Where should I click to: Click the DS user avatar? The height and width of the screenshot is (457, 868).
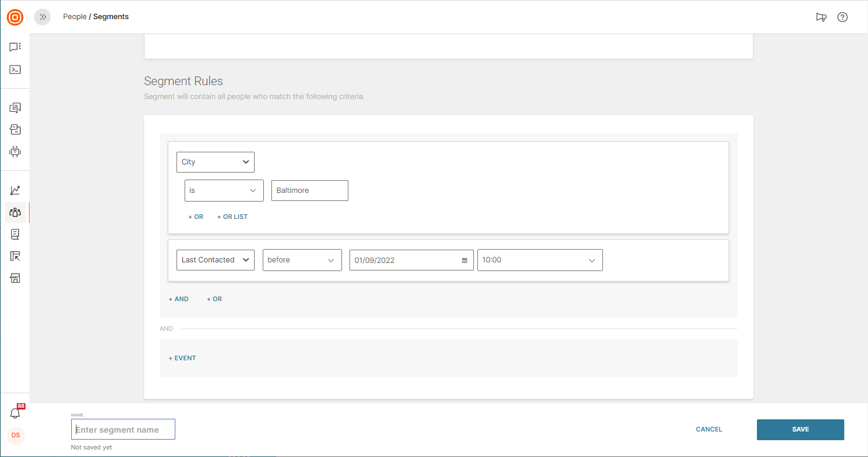coord(16,435)
